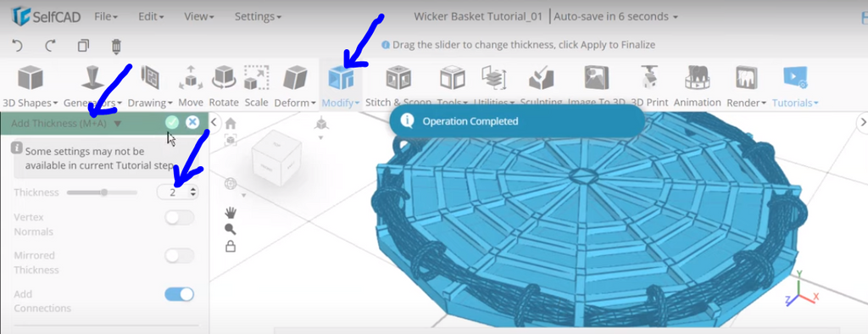868x334 pixels.
Task: Click the padlock lock-view icon
Action: (231, 247)
